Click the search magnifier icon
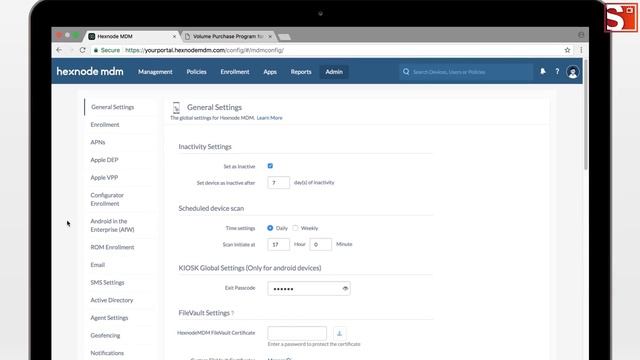The width and height of the screenshot is (640, 360). pos(406,72)
